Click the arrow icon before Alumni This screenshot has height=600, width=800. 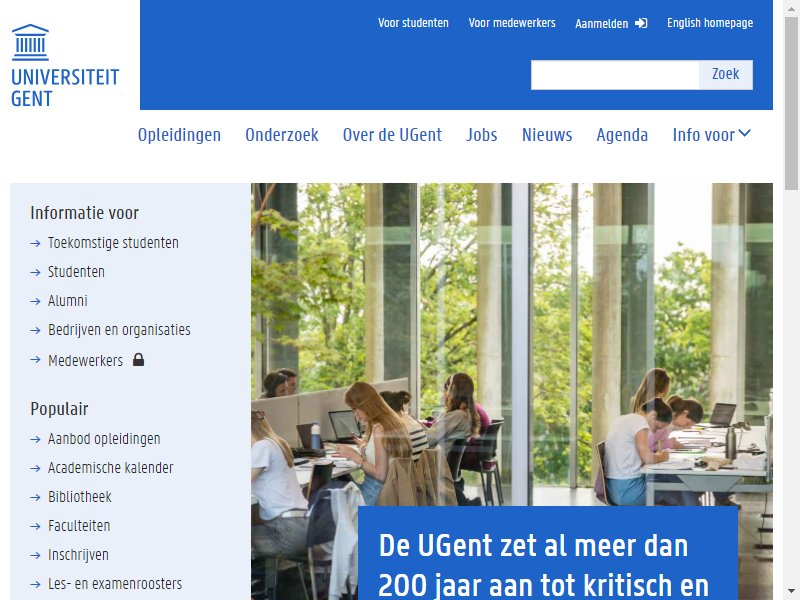coord(35,302)
